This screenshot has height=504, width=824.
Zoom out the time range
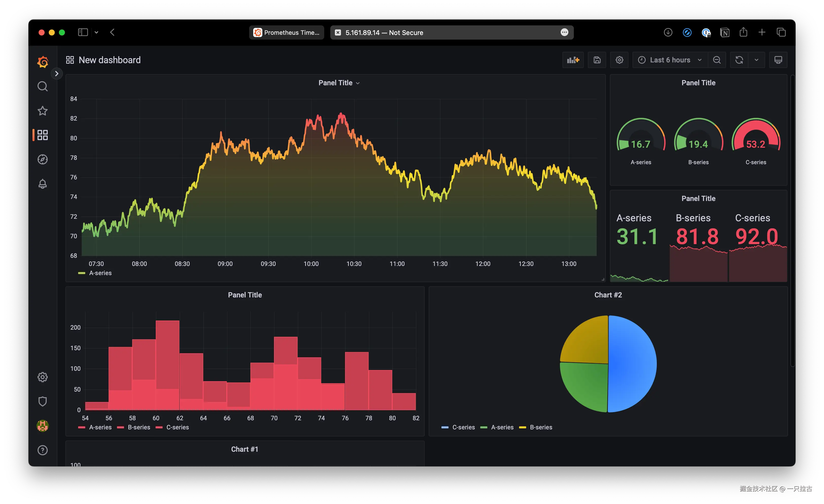[x=717, y=60]
